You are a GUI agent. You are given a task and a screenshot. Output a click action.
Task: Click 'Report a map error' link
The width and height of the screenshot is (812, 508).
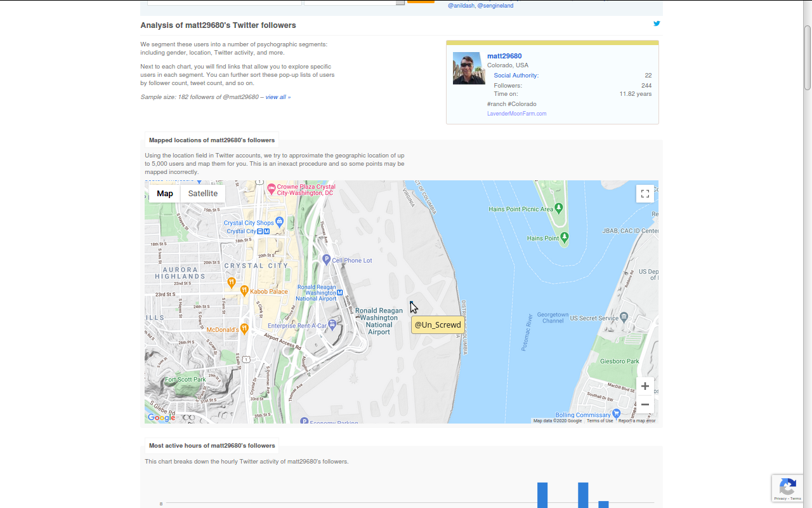[637, 420]
